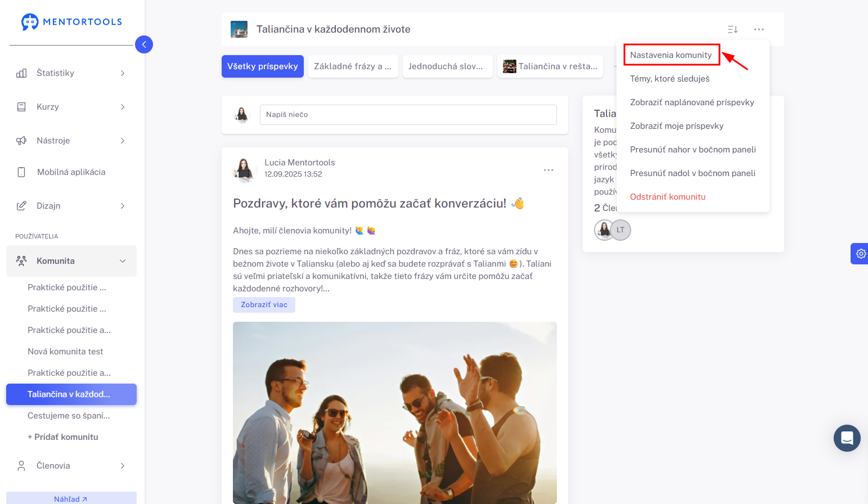868x504 pixels.
Task: Expand the Kurzy sidebar section
Action: (x=71, y=107)
